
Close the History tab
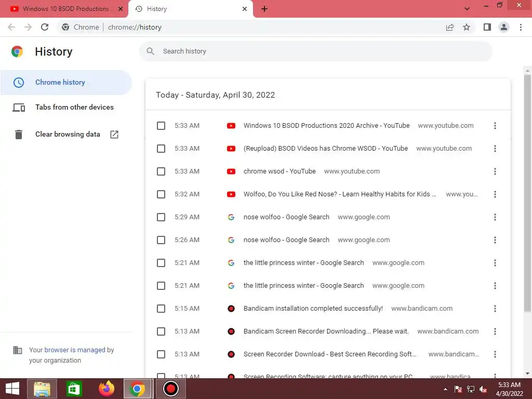click(x=245, y=9)
